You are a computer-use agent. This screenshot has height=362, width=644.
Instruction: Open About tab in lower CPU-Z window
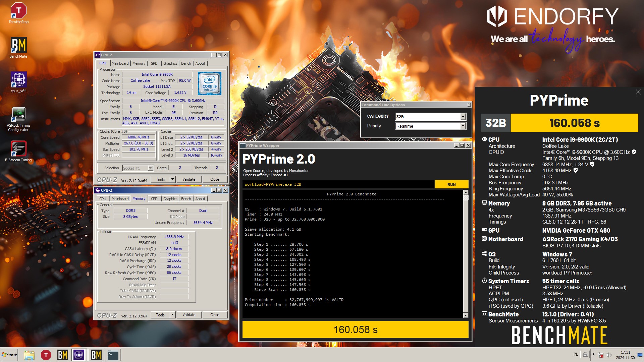(200, 199)
